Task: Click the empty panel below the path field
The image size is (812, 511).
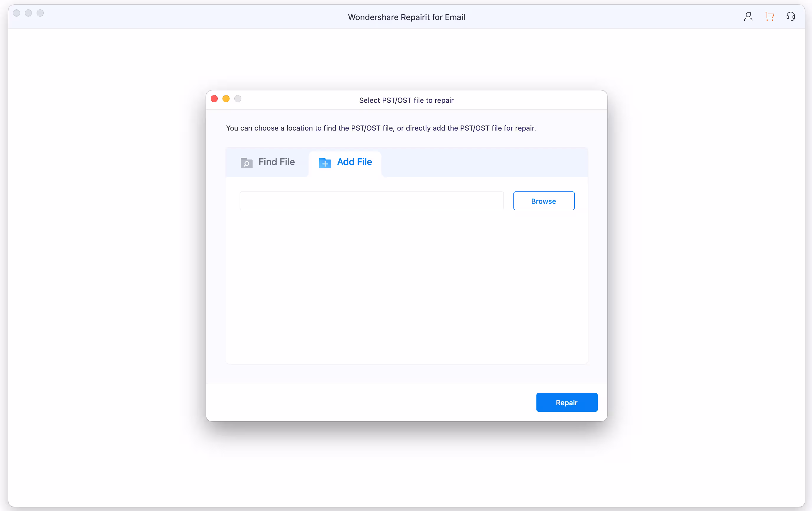Action: [406, 287]
